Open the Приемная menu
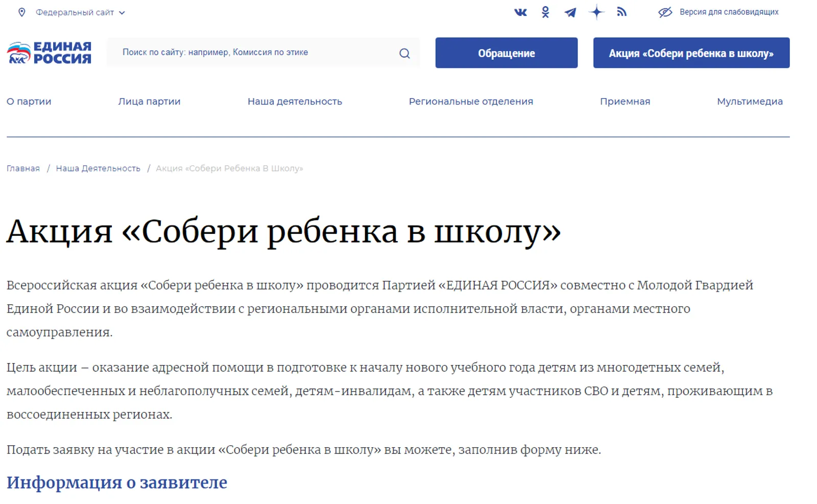Screen dimensions: 817x504 625,101
